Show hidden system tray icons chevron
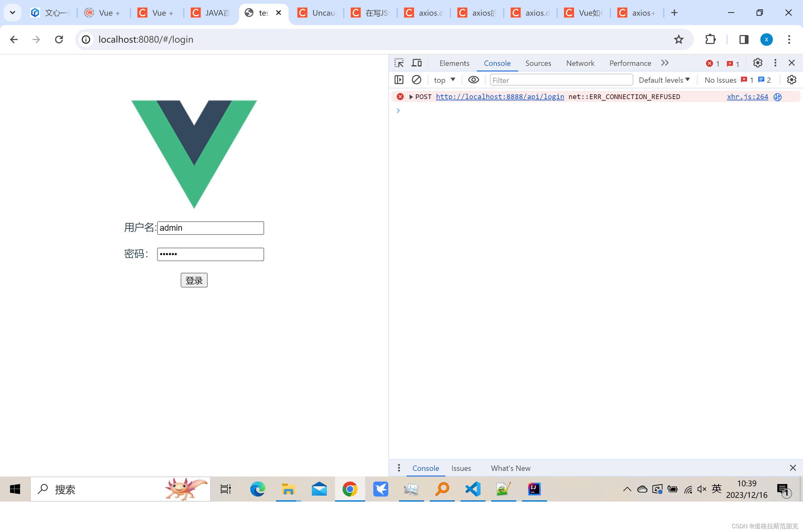 pyautogui.click(x=627, y=489)
